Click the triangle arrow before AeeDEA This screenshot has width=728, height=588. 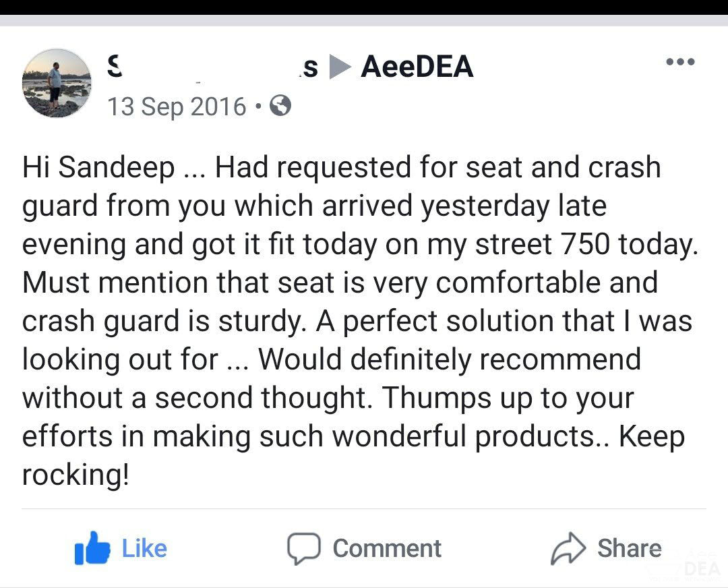[x=342, y=67]
